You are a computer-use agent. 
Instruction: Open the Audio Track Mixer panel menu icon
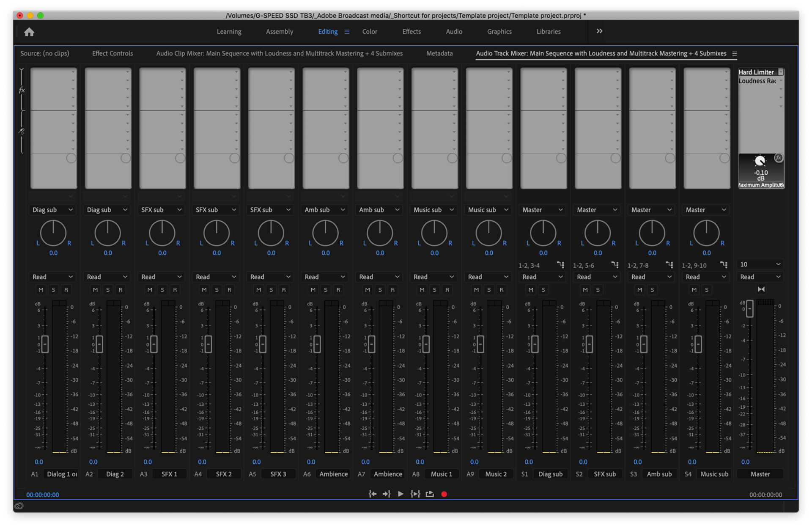[x=735, y=53]
